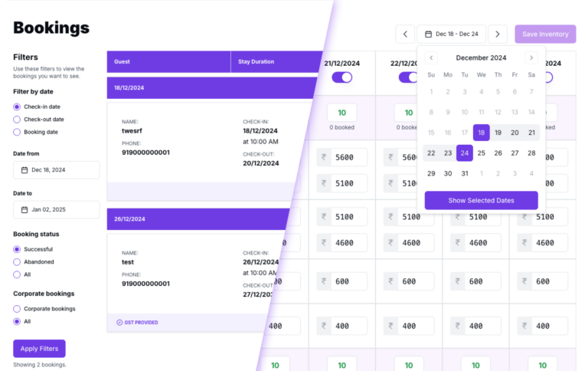The width and height of the screenshot is (588, 371).
Task: Click the Guest column header
Action: click(x=168, y=61)
